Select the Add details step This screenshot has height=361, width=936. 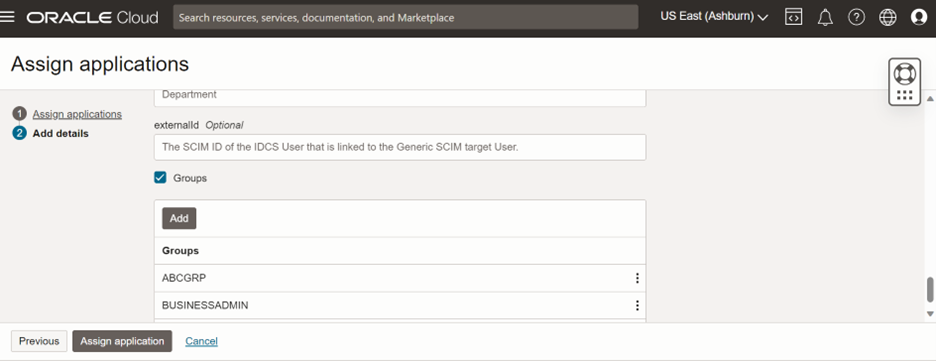(60, 134)
